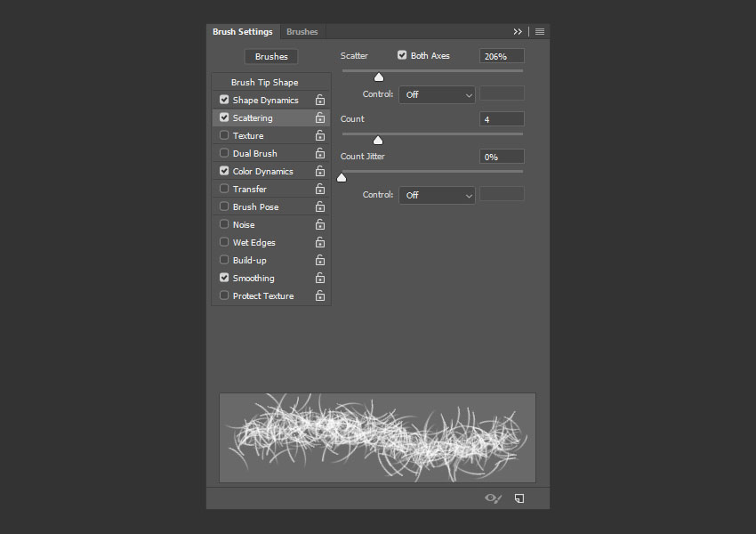This screenshot has width=756, height=534.
Task: Open the Count Jitter Control dropdown
Action: (x=437, y=196)
